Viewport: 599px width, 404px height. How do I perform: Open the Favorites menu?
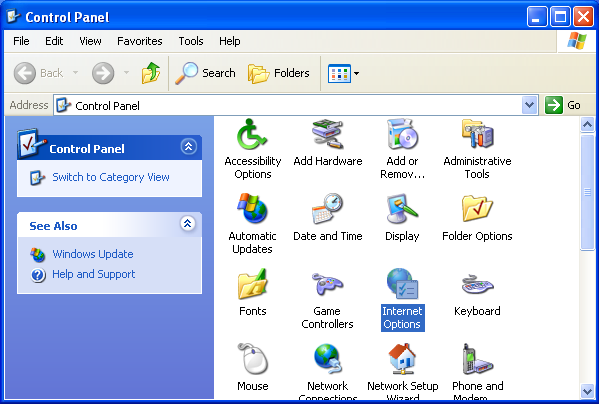coord(139,41)
